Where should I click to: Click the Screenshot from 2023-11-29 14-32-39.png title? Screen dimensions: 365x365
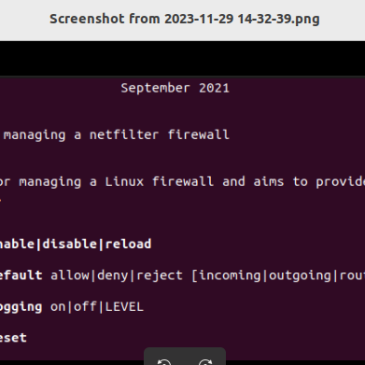[184, 19]
